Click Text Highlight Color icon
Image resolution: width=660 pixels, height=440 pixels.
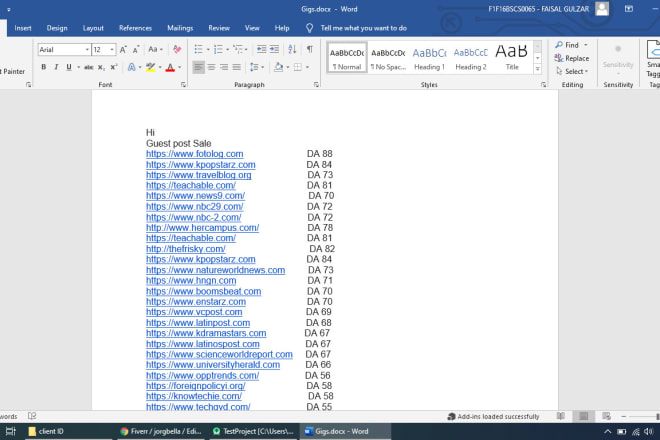tap(151, 67)
